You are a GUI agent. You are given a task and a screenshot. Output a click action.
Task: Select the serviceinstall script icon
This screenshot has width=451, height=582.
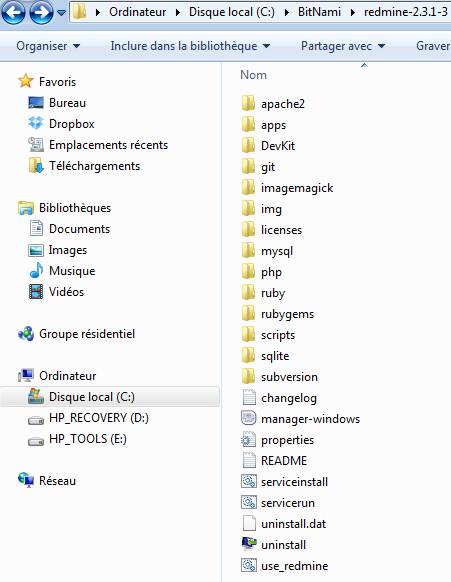point(248,481)
